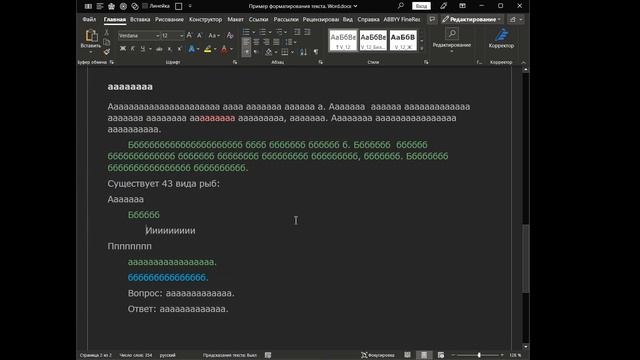640x360 pixels.
Task: Click the macro recording icon in status bar
Action: (x=268, y=355)
